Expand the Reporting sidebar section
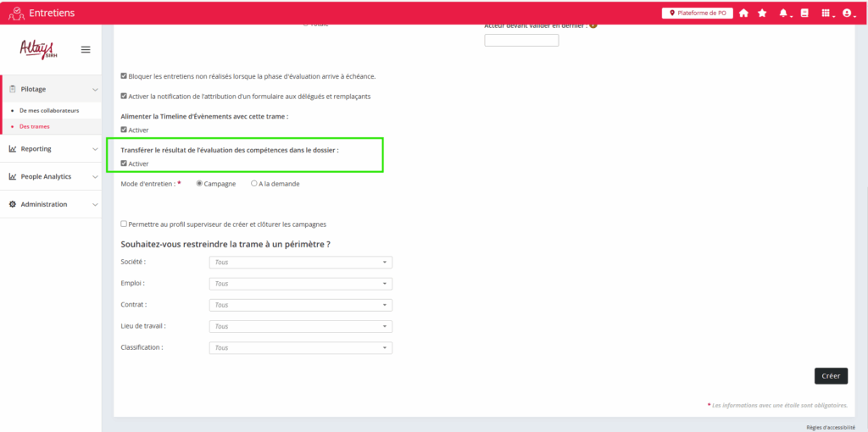The height and width of the screenshot is (432, 868). (x=51, y=149)
